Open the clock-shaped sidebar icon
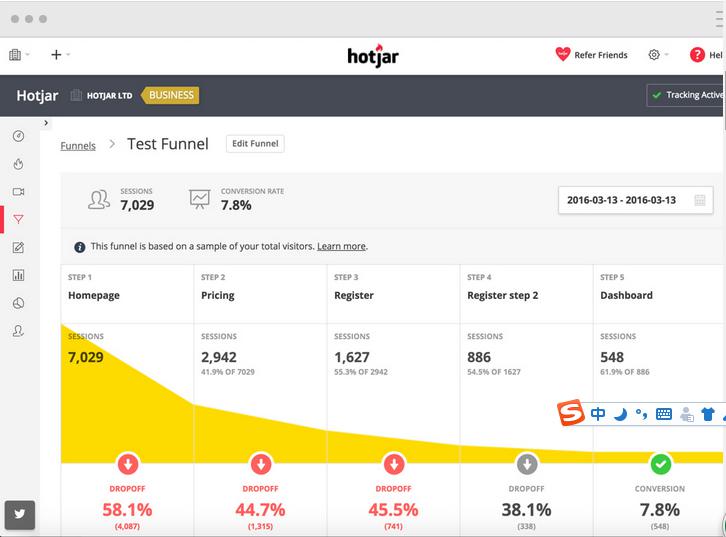 tap(19, 303)
